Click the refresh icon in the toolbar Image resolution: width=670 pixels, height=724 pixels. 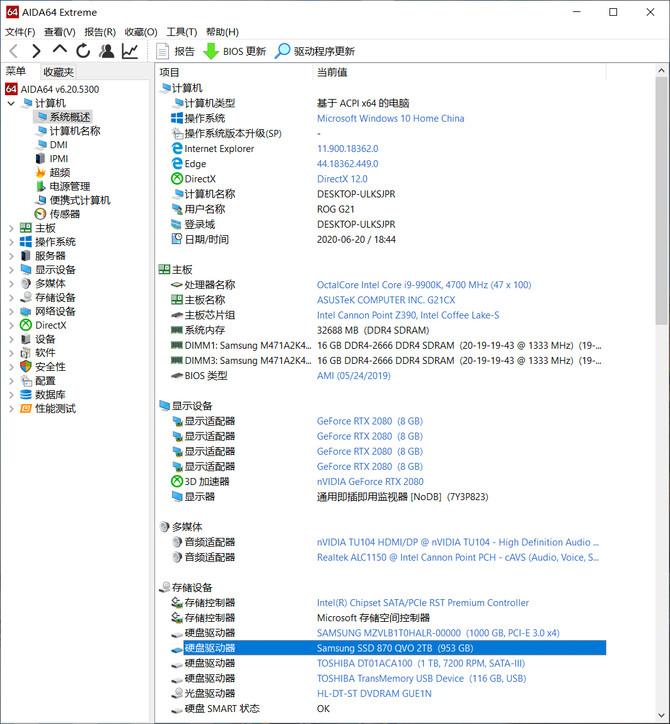(x=83, y=51)
